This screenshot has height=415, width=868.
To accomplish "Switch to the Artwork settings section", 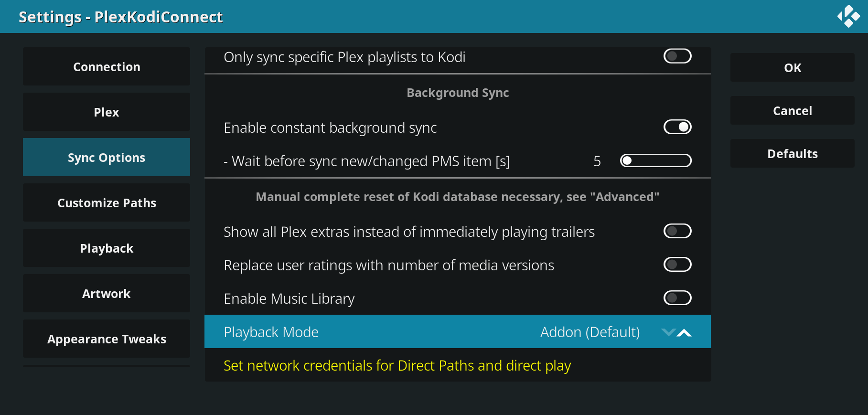I will (106, 293).
